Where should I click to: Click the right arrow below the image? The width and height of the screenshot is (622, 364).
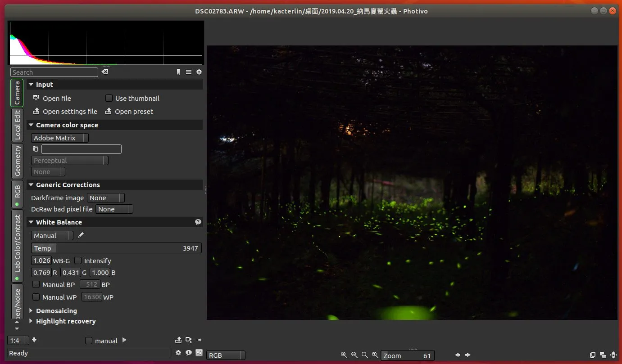pos(468,355)
